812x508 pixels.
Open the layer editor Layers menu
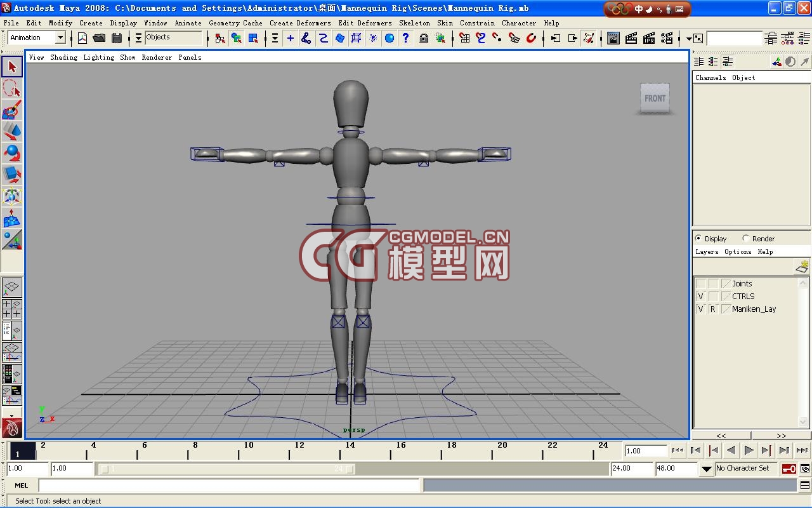click(x=707, y=251)
